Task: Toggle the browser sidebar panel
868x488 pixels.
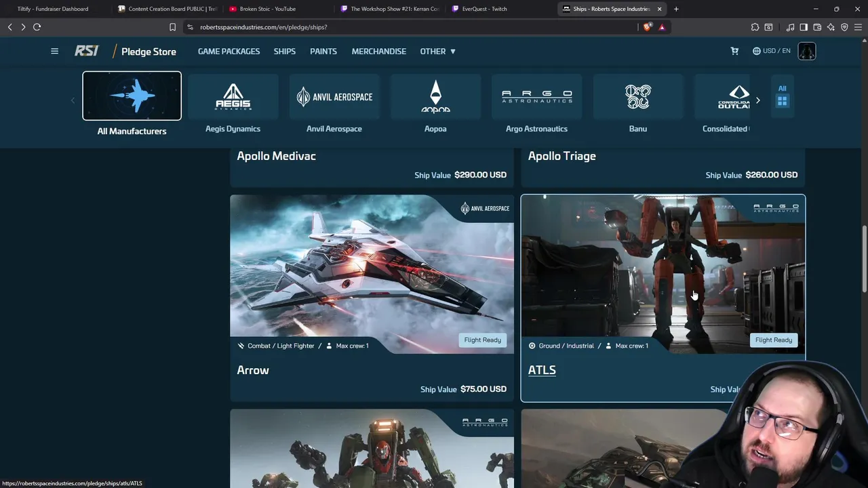Action: point(804,27)
